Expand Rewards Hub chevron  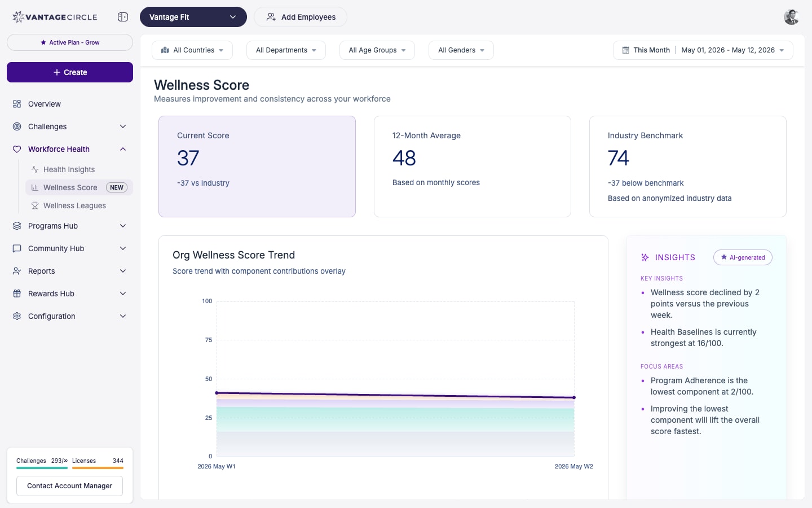[x=123, y=294]
